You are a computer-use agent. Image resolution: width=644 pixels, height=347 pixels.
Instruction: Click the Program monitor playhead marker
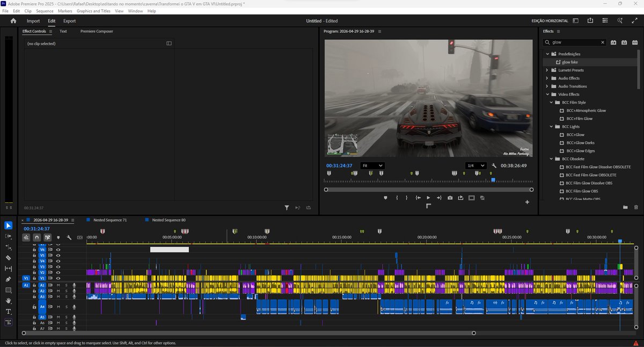pos(493,180)
